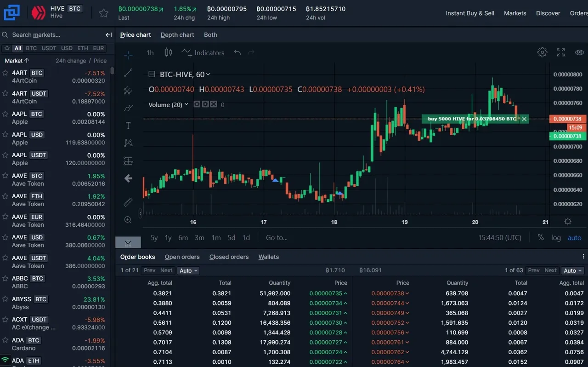Toggle percentage scale mode
The height and width of the screenshot is (367, 588).
pos(541,238)
